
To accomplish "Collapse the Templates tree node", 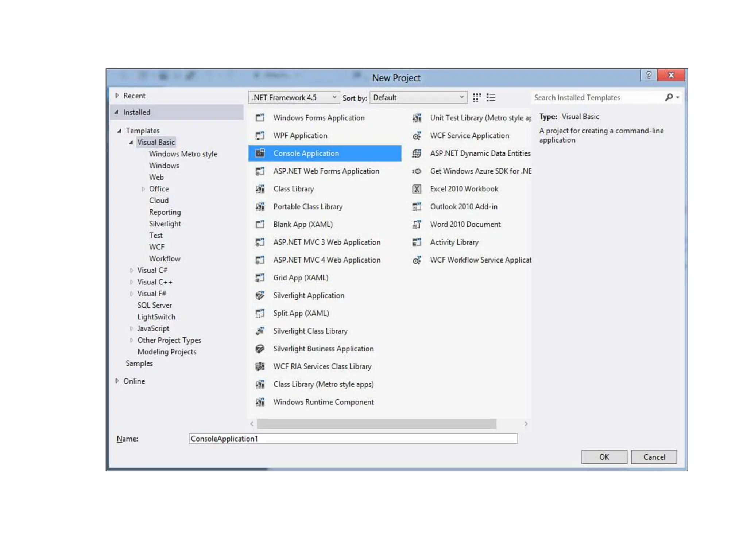I will [119, 131].
